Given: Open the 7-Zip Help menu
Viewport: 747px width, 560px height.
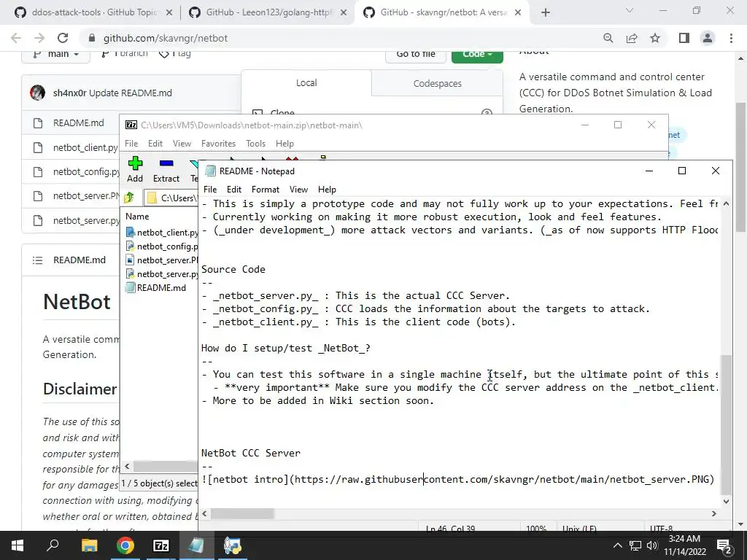Looking at the screenshot, I should (285, 144).
